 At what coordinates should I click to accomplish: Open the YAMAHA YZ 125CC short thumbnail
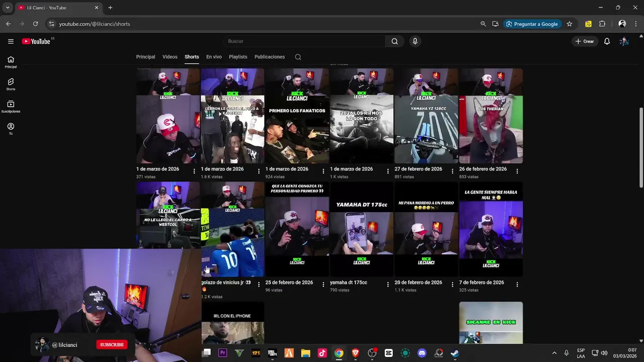[426, 116]
